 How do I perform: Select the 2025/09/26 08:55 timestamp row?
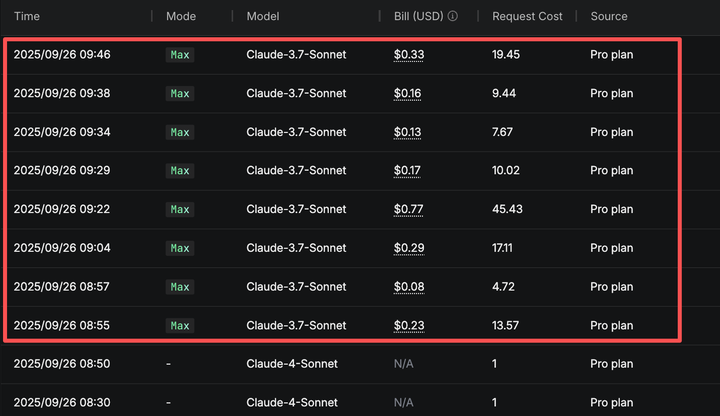point(62,325)
